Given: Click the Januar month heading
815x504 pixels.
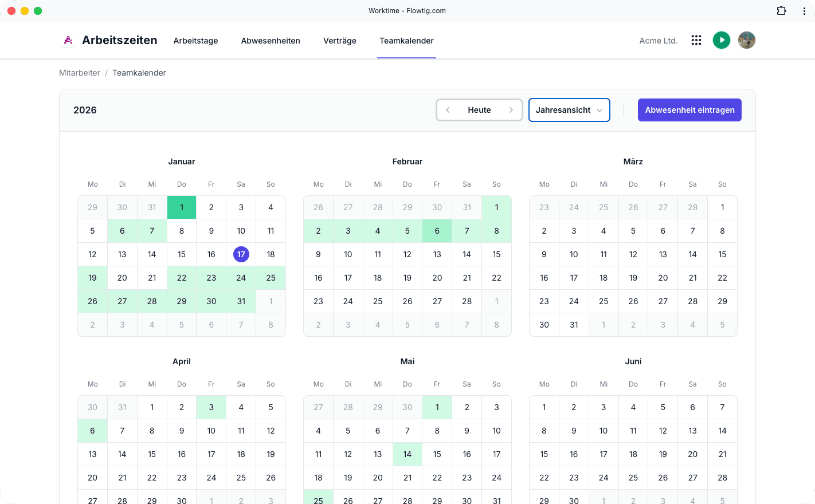Looking at the screenshot, I should [x=182, y=162].
